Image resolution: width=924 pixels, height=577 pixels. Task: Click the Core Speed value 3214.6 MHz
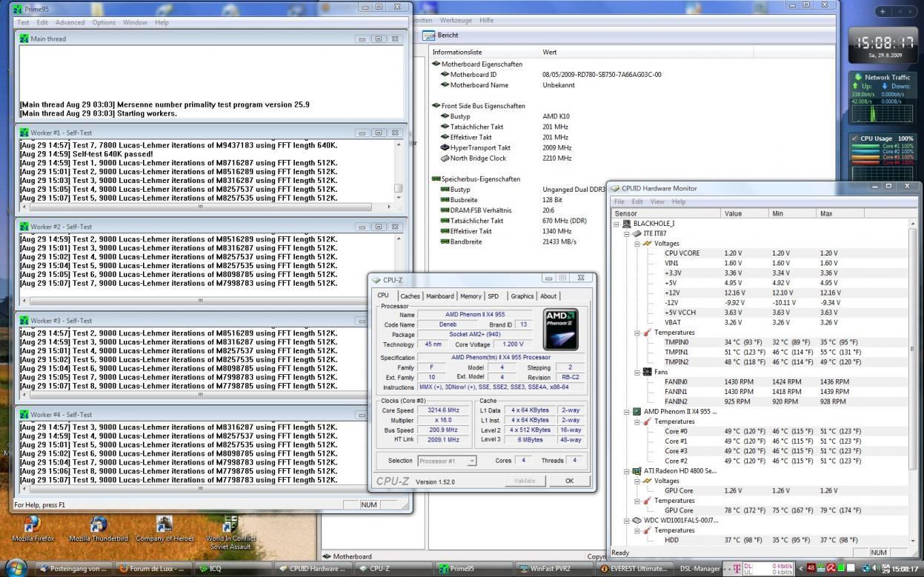click(x=442, y=410)
